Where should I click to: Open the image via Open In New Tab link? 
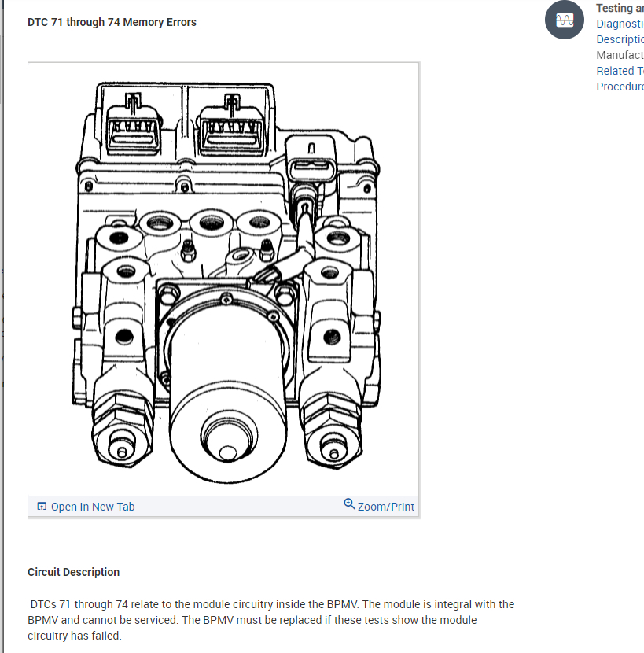[93, 507]
